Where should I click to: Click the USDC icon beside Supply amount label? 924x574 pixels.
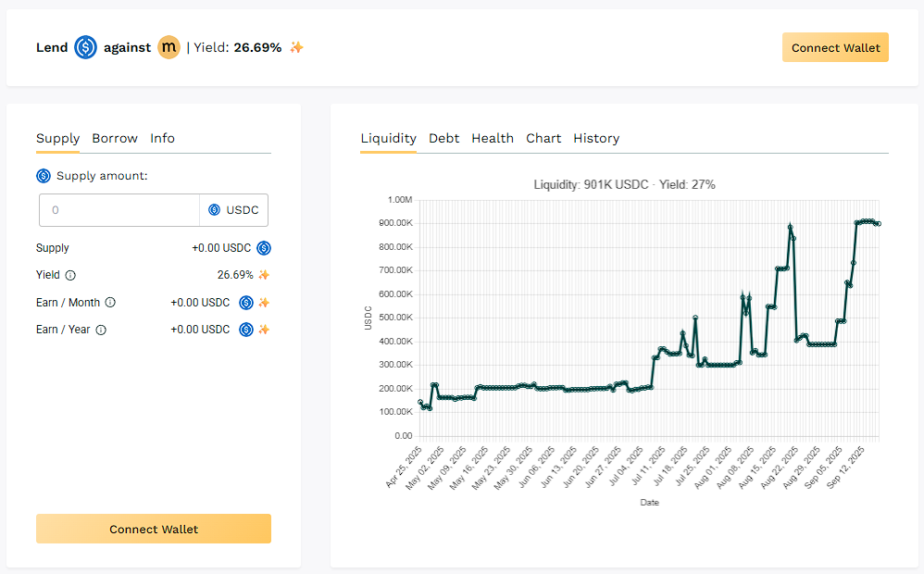pyautogui.click(x=44, y=176)
